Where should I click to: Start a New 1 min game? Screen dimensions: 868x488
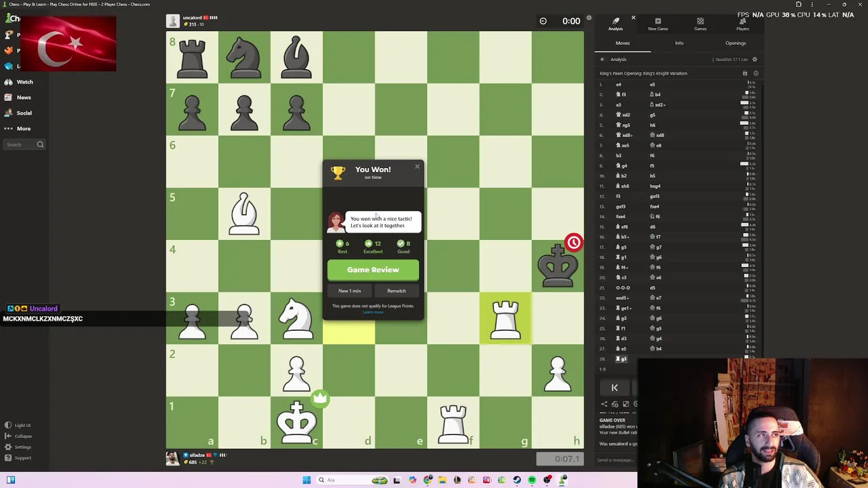(349, 291)
